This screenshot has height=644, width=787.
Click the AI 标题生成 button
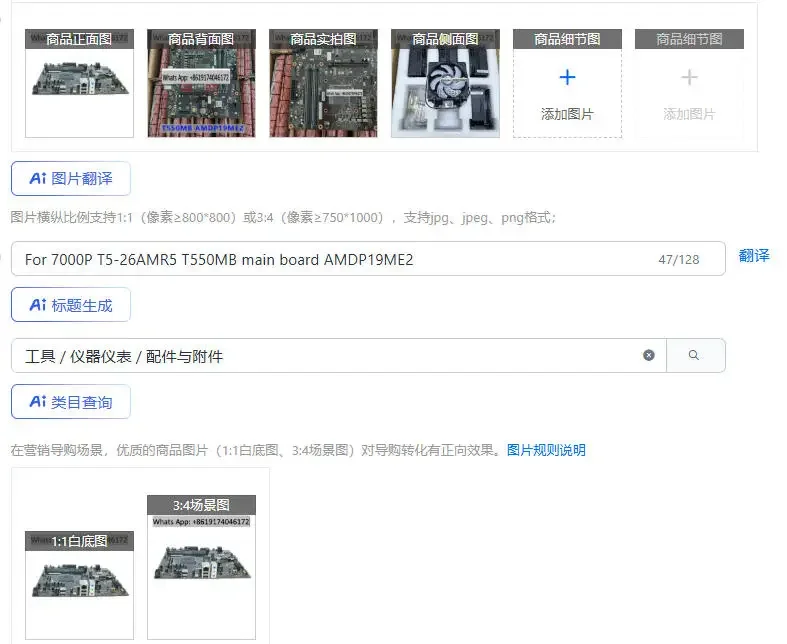pyautogui.click(x=71, y=305)
